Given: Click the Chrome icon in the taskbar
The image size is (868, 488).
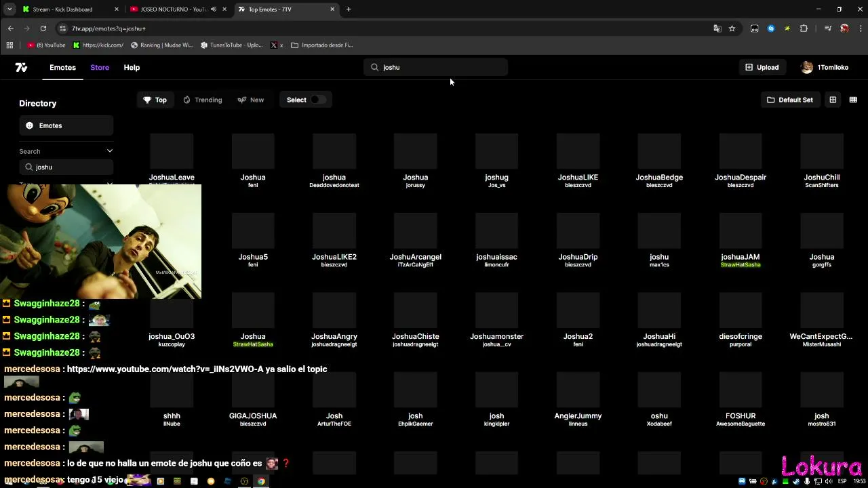Looking at the screenshot, I should pyautogui.click(x=261, y=481).
